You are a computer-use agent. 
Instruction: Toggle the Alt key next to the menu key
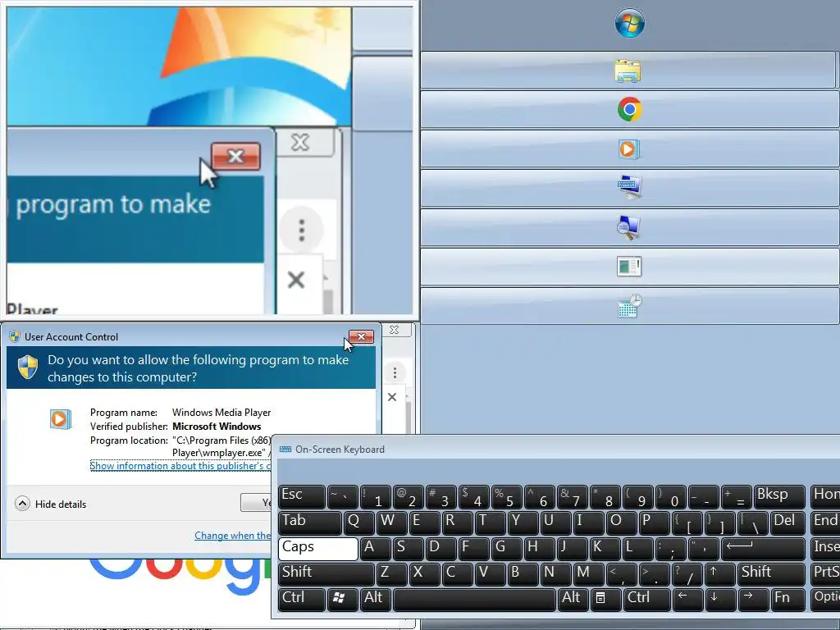(x=573, y=598)
